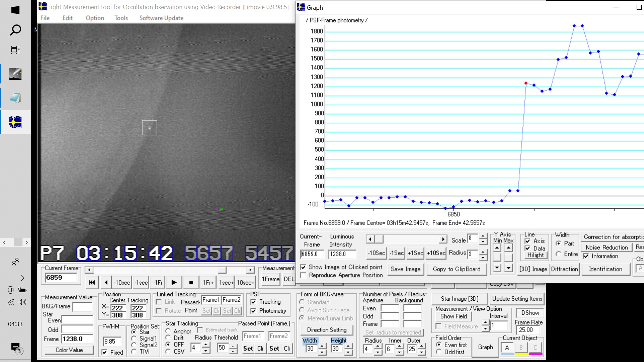Open Windows Start menu
The image size is (644, 362).
15,10
